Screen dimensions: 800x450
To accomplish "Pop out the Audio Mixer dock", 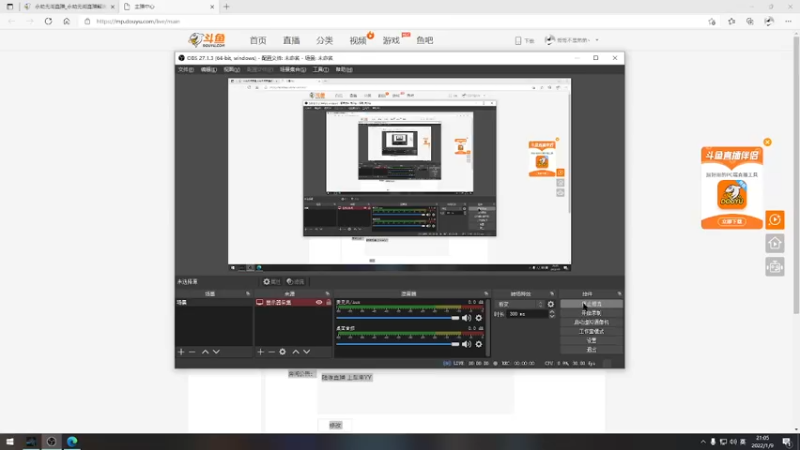I will 486,294.
